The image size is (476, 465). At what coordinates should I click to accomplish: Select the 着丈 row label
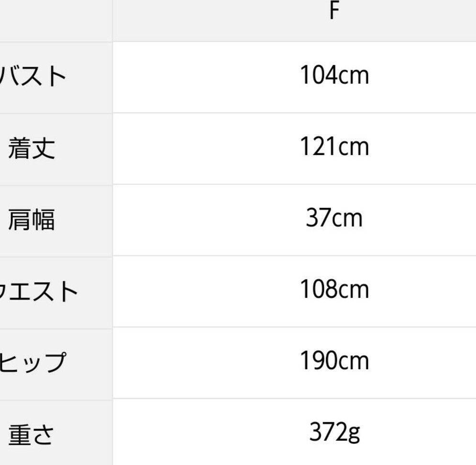tap(32, 148)
